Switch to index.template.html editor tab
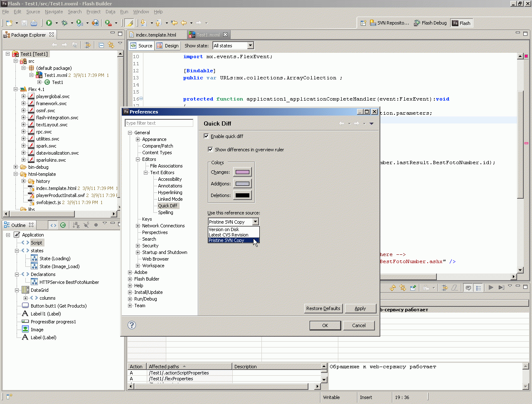Screen dimensions: 532x404 pyautogui.click(x=156, y=35)
